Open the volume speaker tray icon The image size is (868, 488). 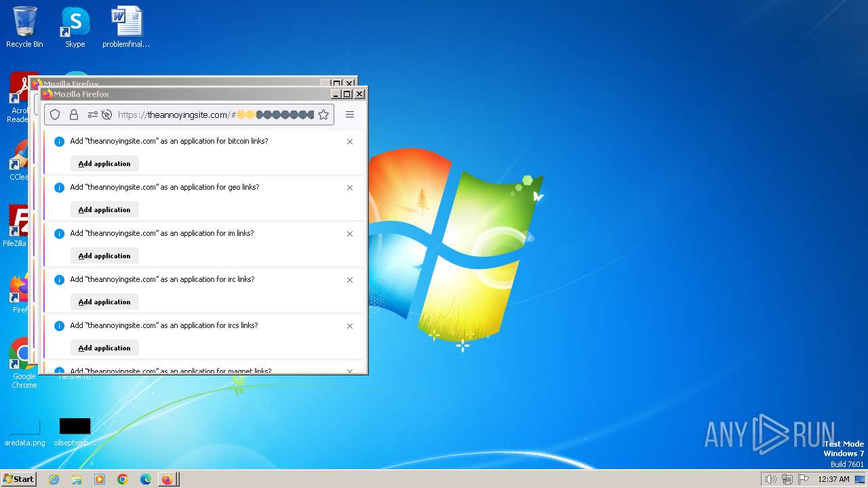770,479
